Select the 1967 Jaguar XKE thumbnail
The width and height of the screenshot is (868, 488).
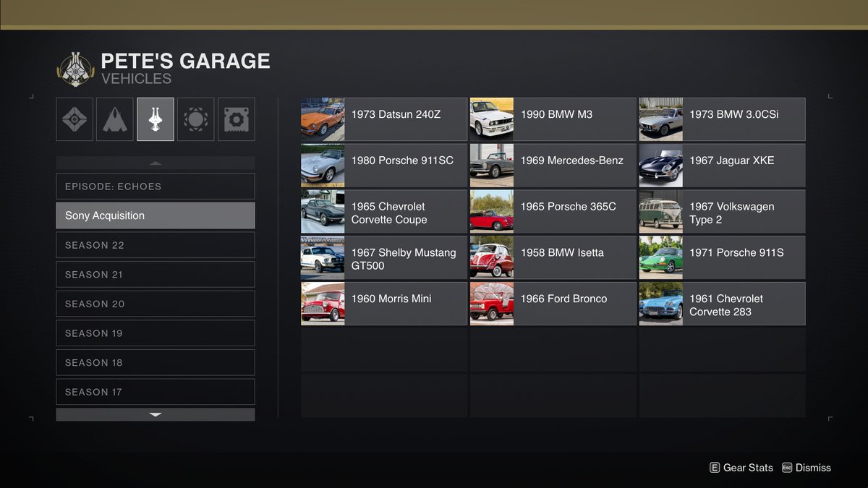tap(660, 166)
